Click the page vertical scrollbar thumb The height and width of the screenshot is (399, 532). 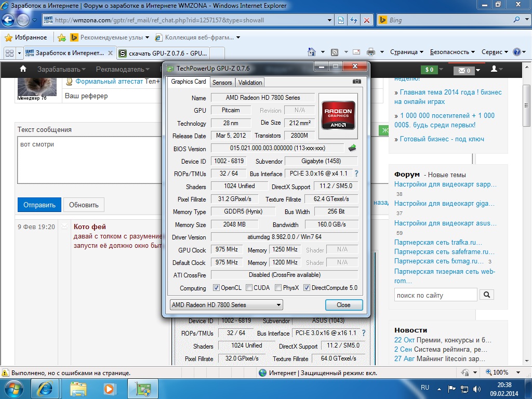coord(526,106)
